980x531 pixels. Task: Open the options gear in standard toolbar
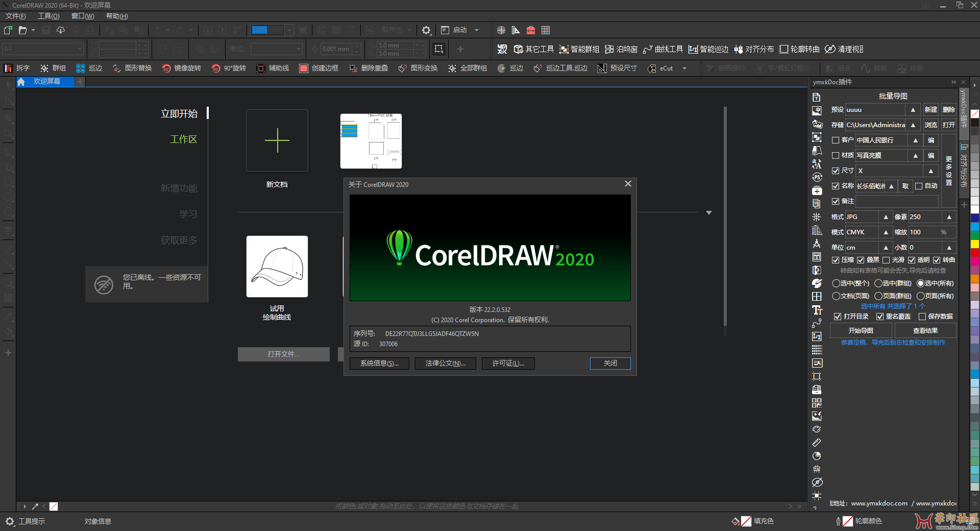[x=426, y=30]
